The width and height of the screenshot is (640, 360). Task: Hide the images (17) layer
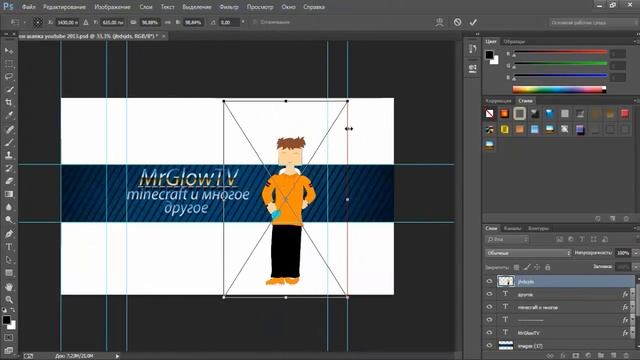point(489,346)
